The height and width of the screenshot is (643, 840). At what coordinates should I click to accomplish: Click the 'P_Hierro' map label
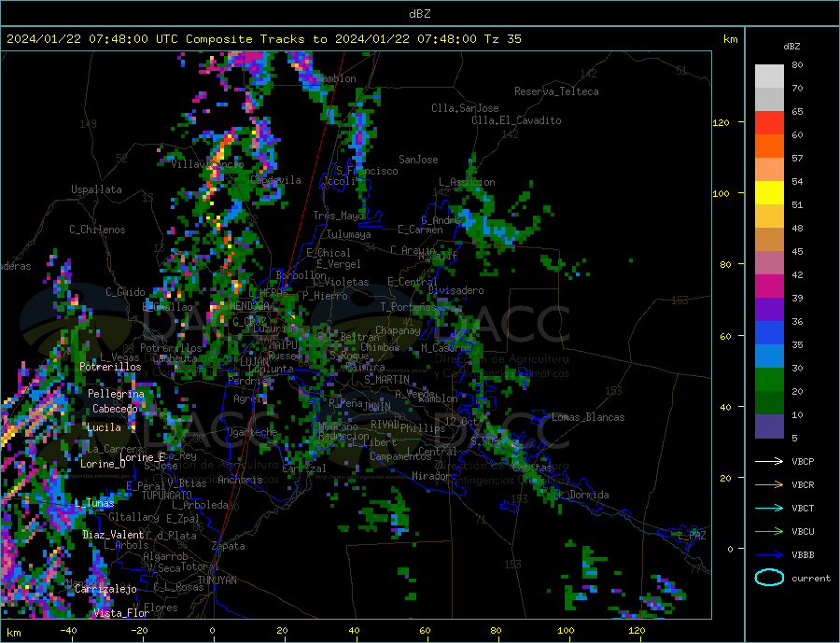(325, 295)
